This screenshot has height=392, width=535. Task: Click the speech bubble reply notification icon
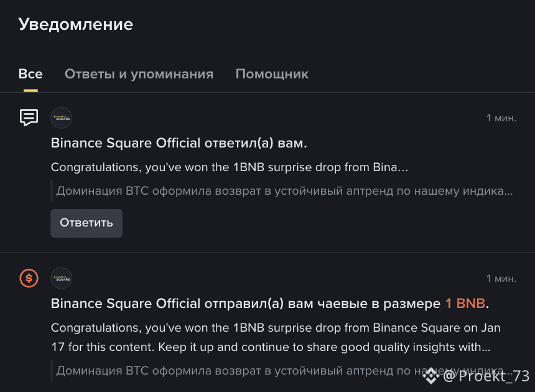tap(29, 118)
